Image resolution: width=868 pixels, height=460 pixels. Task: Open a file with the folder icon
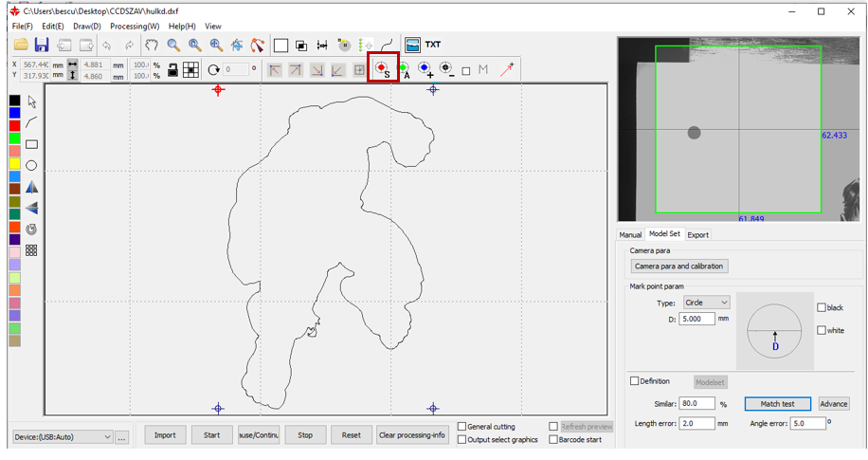click(x=21, y=45)
